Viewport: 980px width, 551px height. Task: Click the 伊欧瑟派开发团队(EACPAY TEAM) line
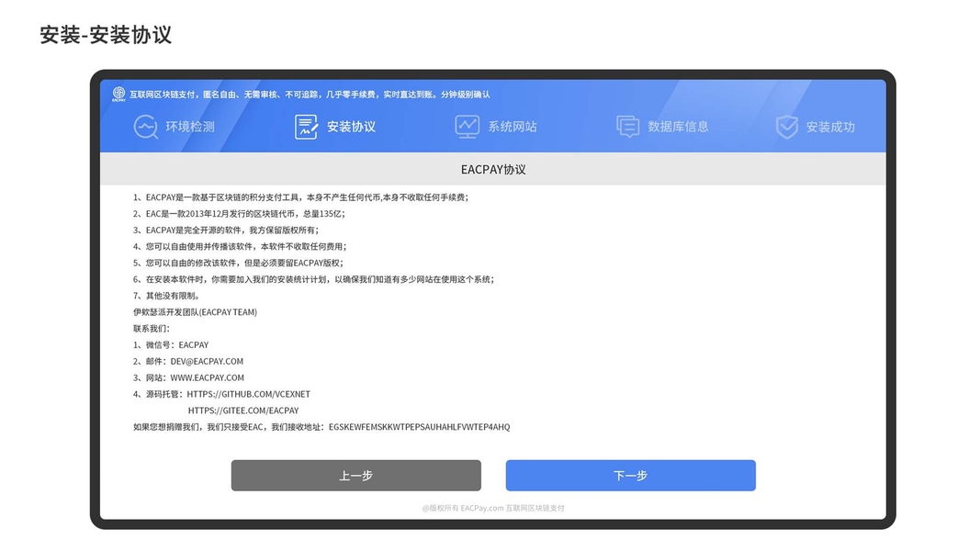[195, 312]
